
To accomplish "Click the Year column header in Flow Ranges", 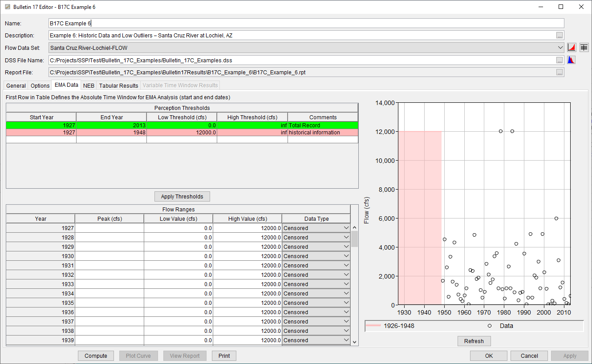I will (41, 218).
